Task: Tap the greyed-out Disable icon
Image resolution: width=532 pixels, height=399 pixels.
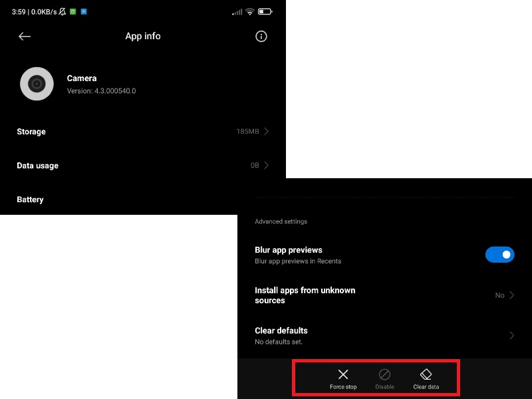Action: [384, 374]
